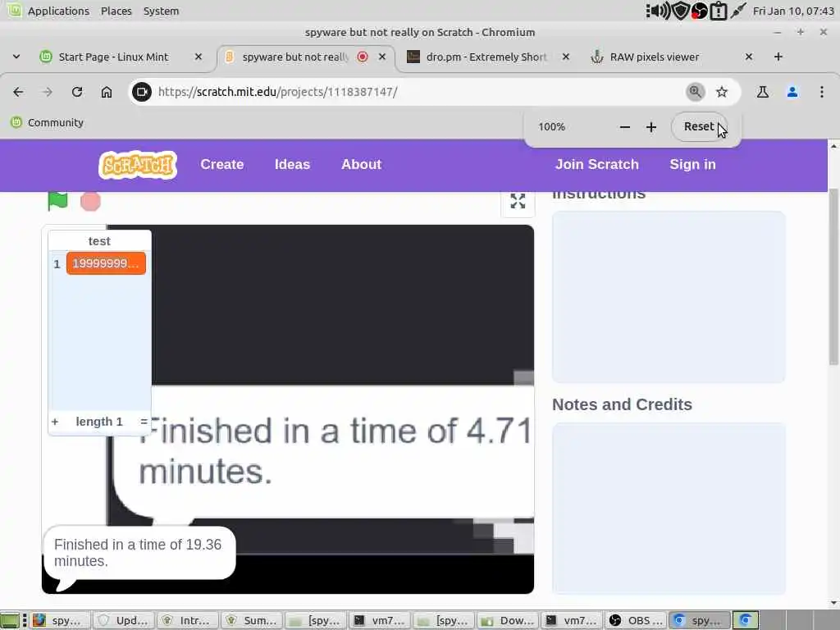
Task: Click the show desktop button in taskbar
Action: 10,620
